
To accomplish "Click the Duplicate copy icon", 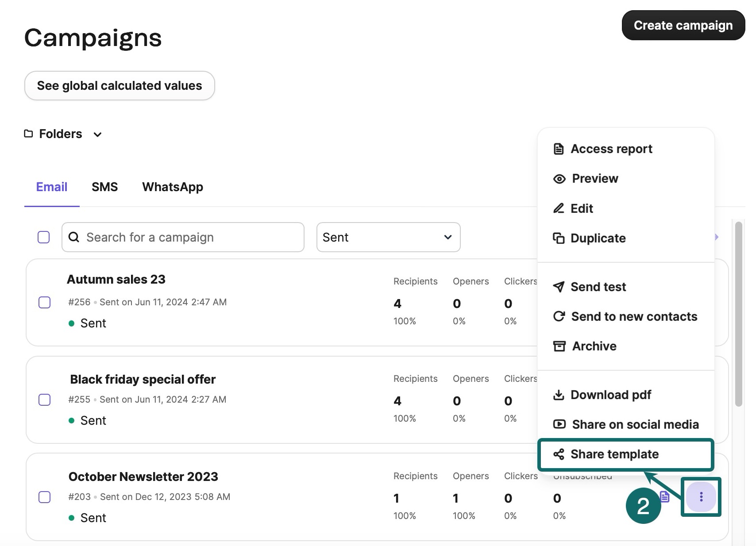I will coord(559,238).
